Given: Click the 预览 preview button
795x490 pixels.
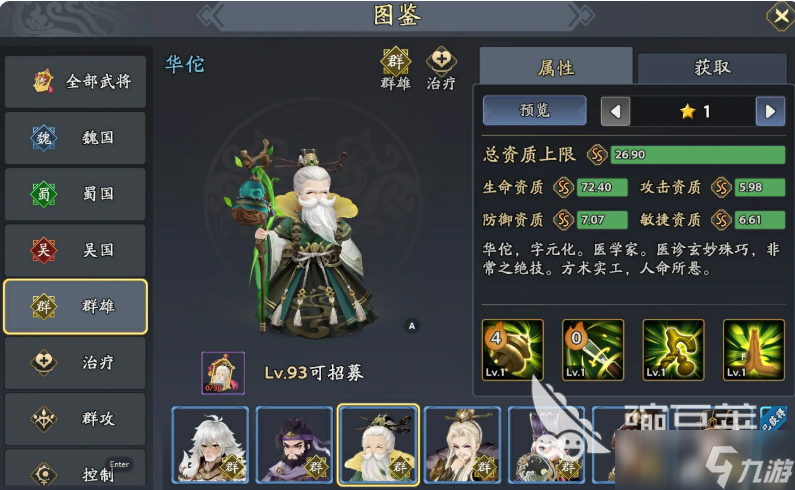Looking at the screenshot, I should pos(535,110).
